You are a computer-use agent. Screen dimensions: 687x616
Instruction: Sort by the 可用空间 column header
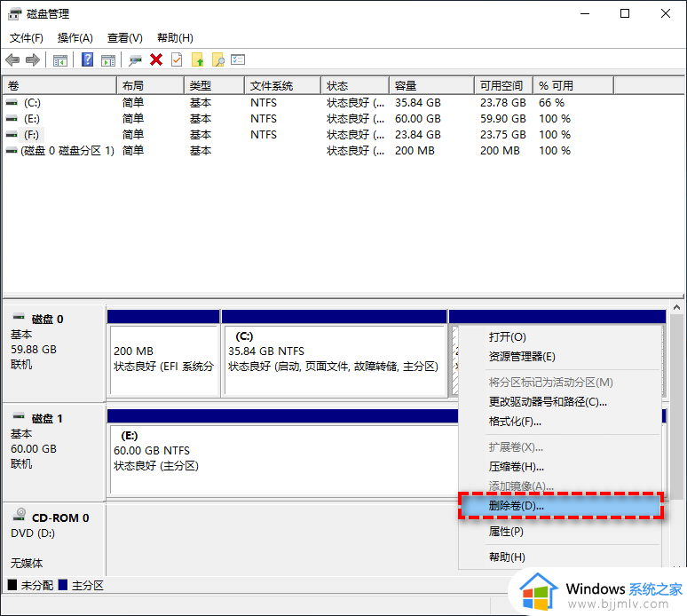click(x=504, y=85)
